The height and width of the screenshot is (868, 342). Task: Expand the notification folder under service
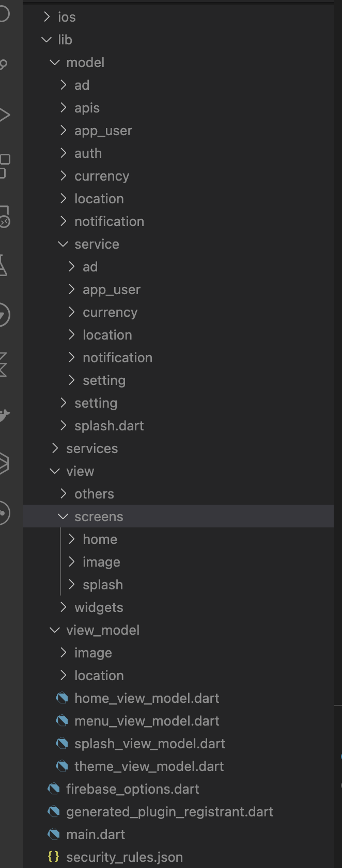72,357
